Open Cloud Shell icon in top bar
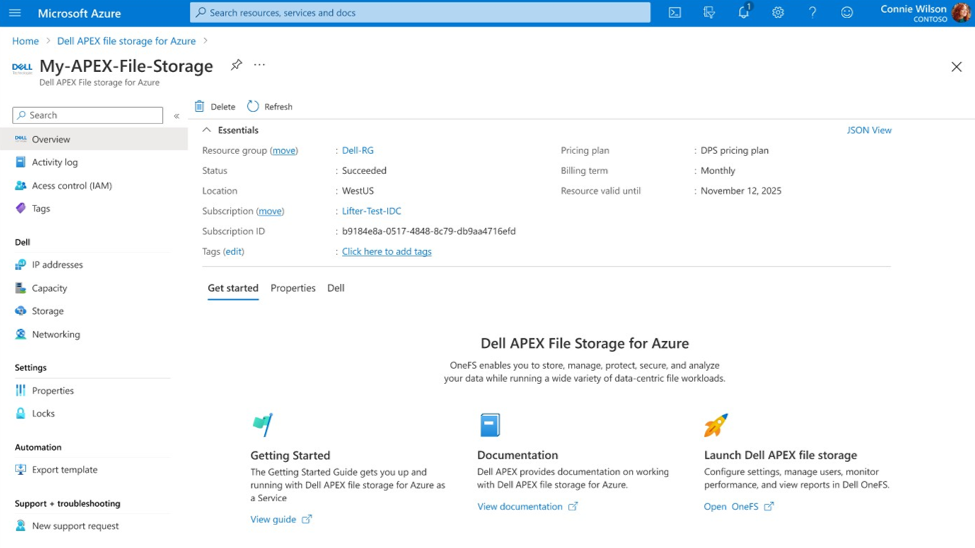The image size is (975, 548). [675, 12]
